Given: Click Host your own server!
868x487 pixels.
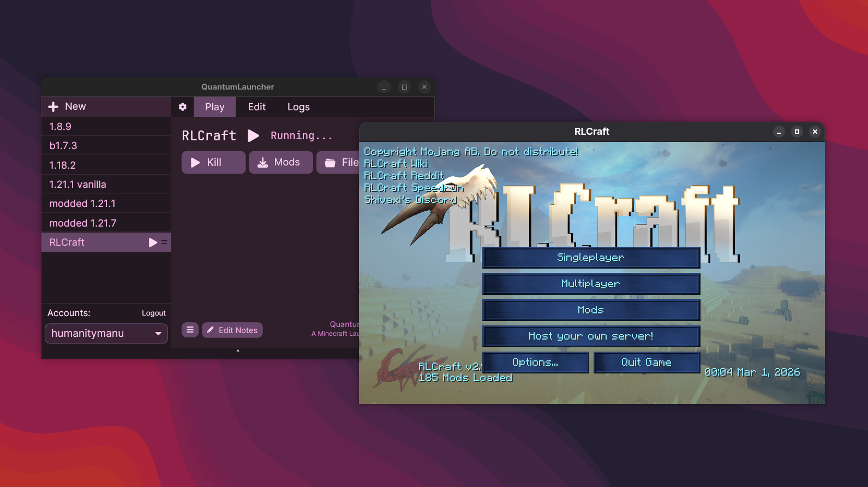Looking at the screenshot, I should (x=591, y=336).
